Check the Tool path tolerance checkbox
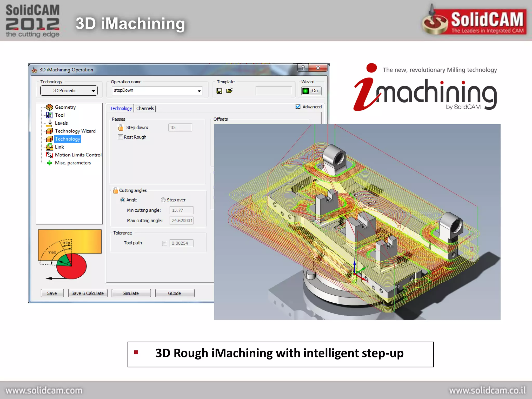The height and width of the screenshot is (399, 532). point(164,243)
